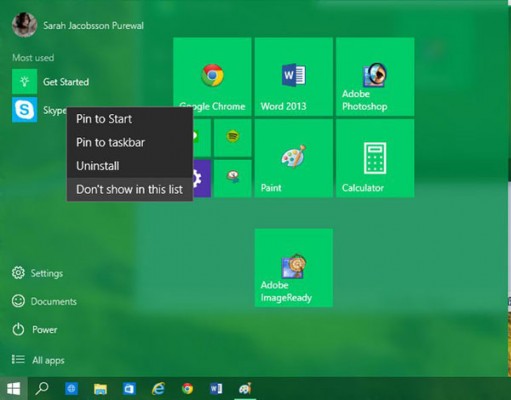Open the Adobe Photoshop tile

375,77
